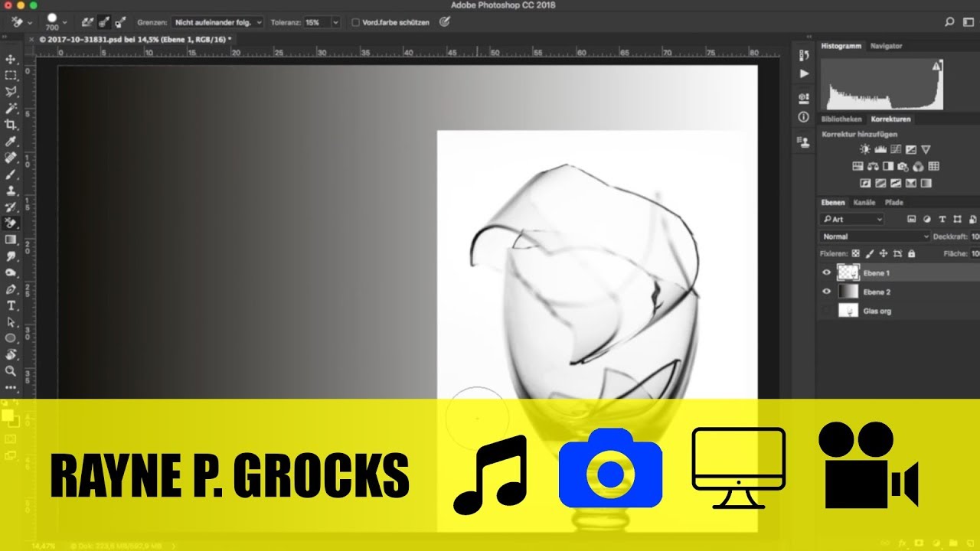Add a Gradient Map adjustment
This screenshot has height=551, width=980.
(926, 183)
